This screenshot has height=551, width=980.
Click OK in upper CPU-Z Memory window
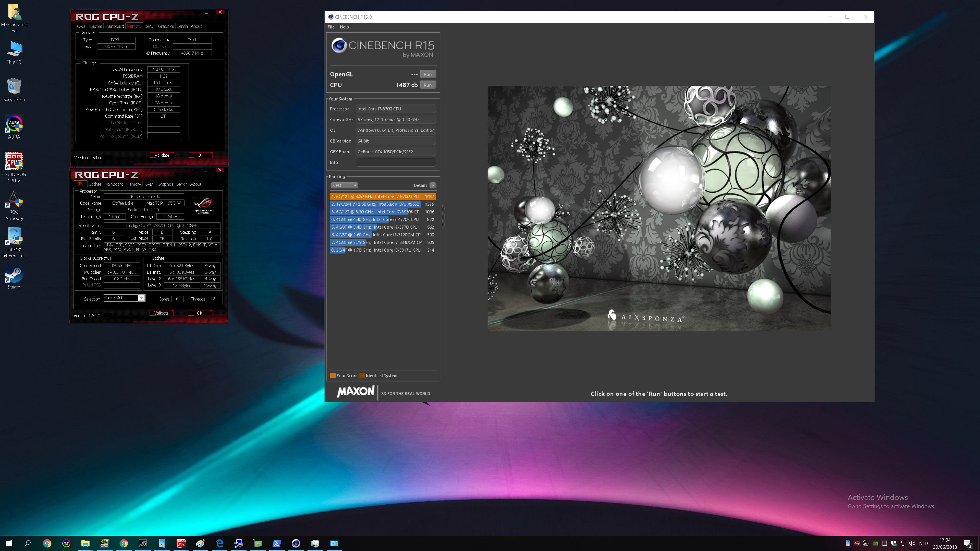click(x=200, y=155)
